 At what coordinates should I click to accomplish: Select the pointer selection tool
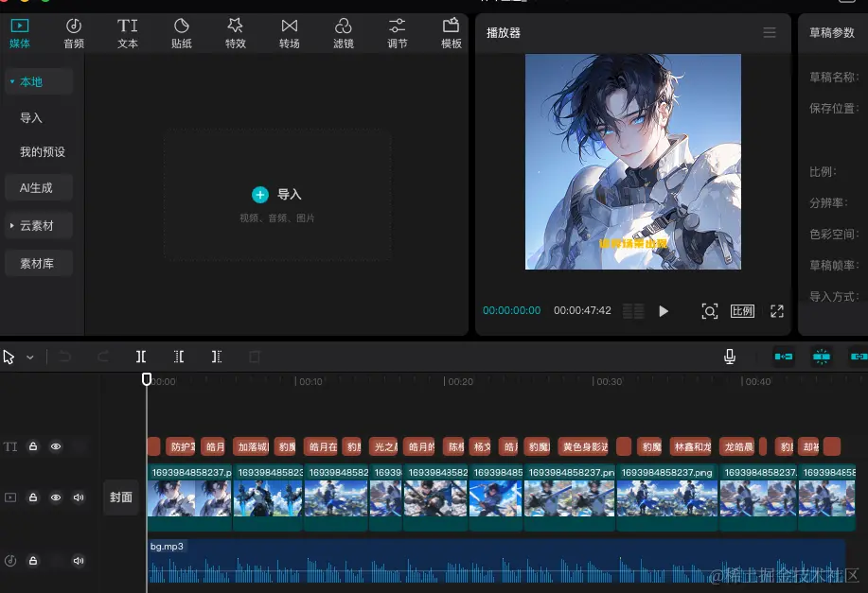pyautogui.click(x=9, y=357)
